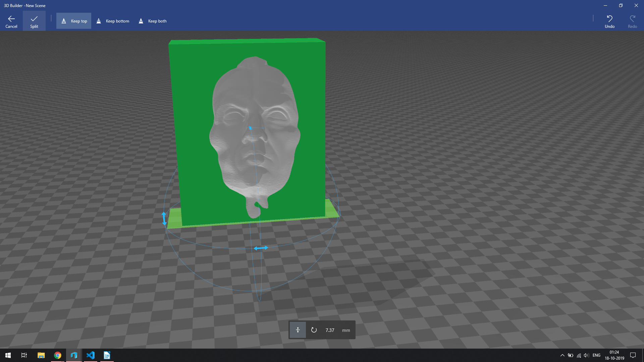Select the Keep bottom option
644x362 pixels.
pos(112,21)
